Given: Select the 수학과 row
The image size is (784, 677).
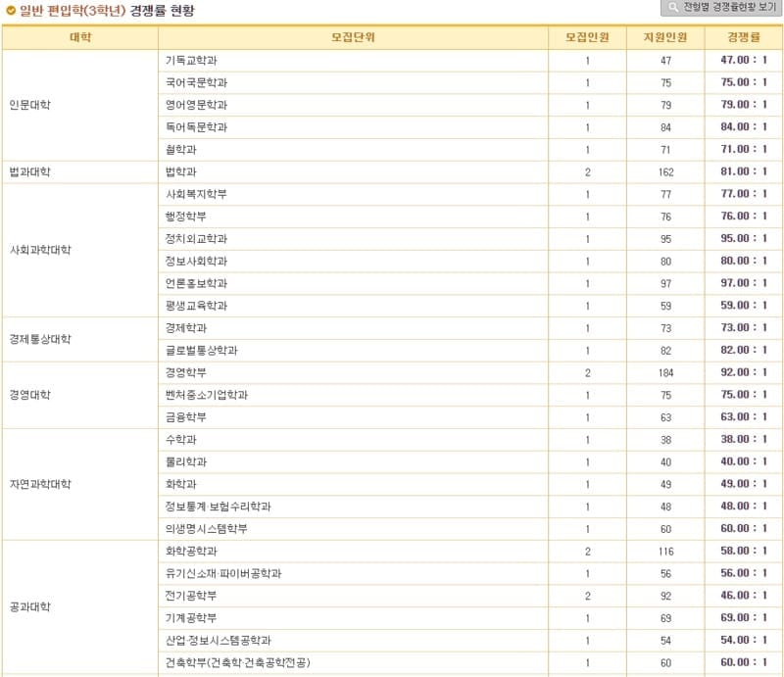Looking at the screenshot, I should click(x=470, y=440).
